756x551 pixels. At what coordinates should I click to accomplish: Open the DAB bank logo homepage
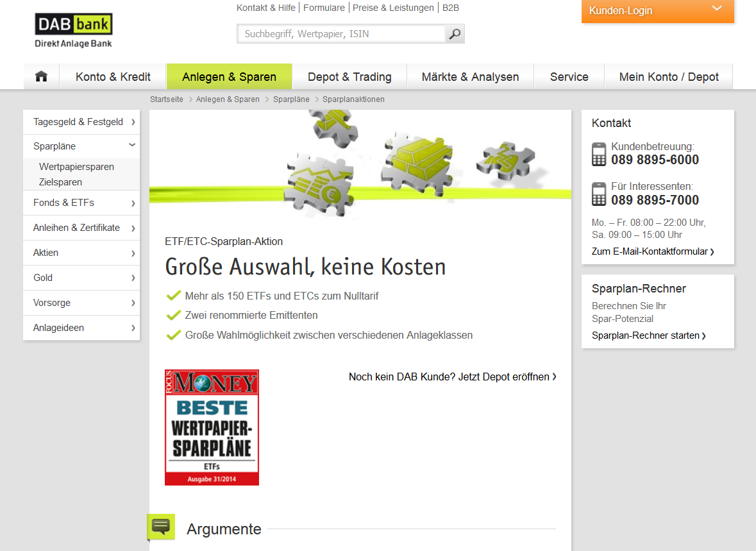[x=73, y=30]
